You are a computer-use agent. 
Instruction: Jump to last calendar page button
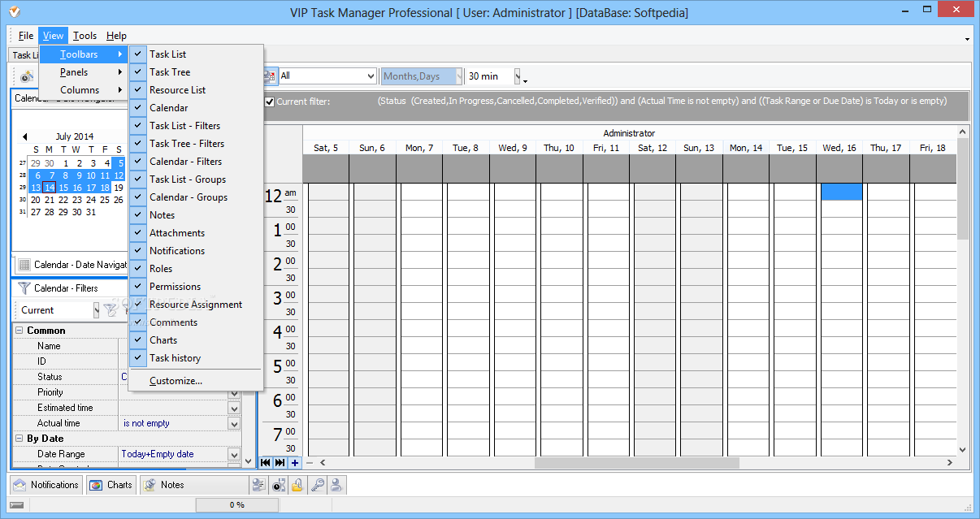280,462
